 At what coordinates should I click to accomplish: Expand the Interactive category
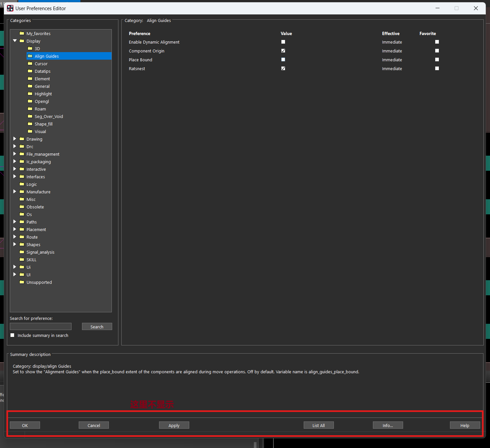tap(15, 169)
